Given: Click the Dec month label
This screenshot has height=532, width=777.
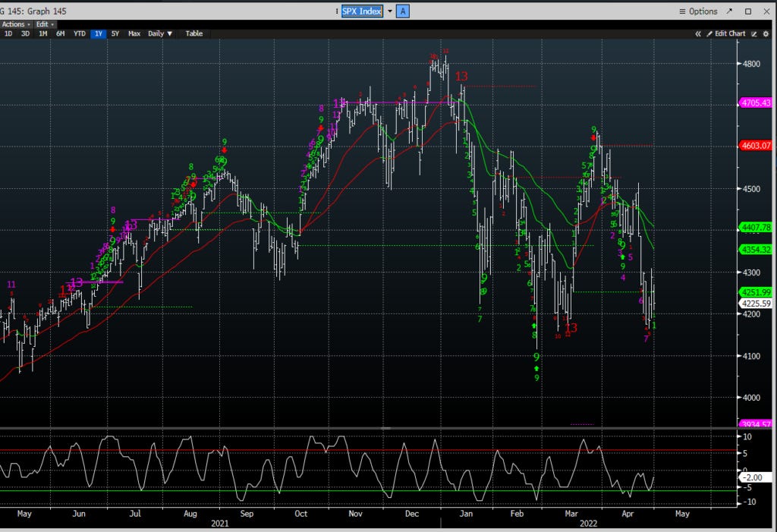Looking at the screenshot, I should [x=412, y=514].
